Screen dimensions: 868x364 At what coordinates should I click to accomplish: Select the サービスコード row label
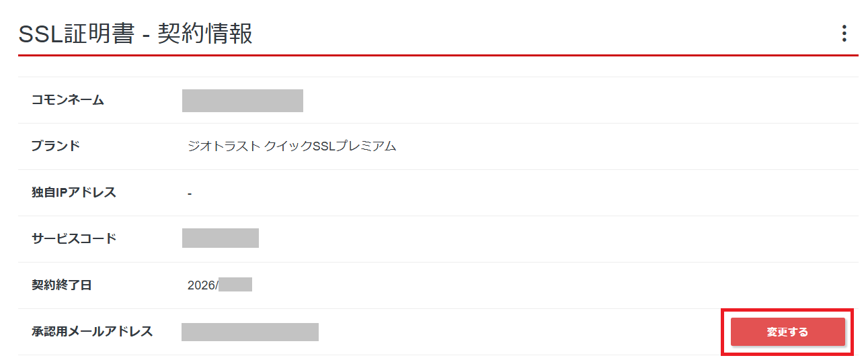73,238
